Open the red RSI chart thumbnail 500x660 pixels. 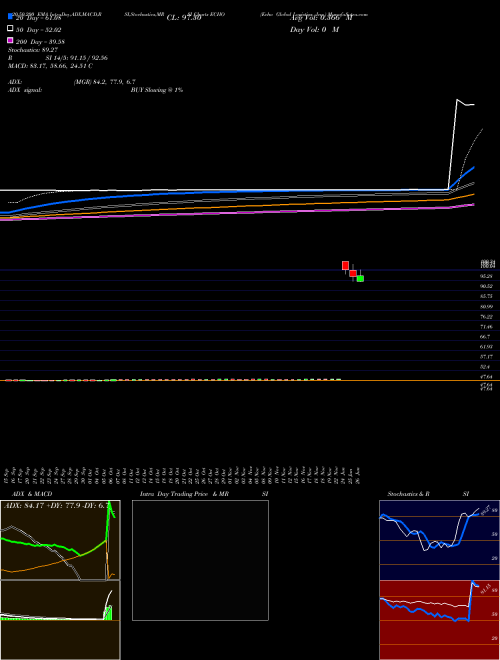(x=439, y=620)
